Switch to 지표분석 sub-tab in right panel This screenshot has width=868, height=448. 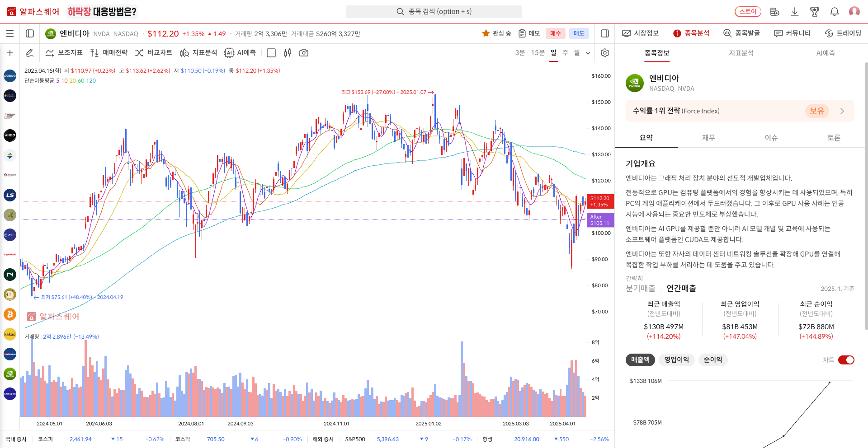[741, 53]
